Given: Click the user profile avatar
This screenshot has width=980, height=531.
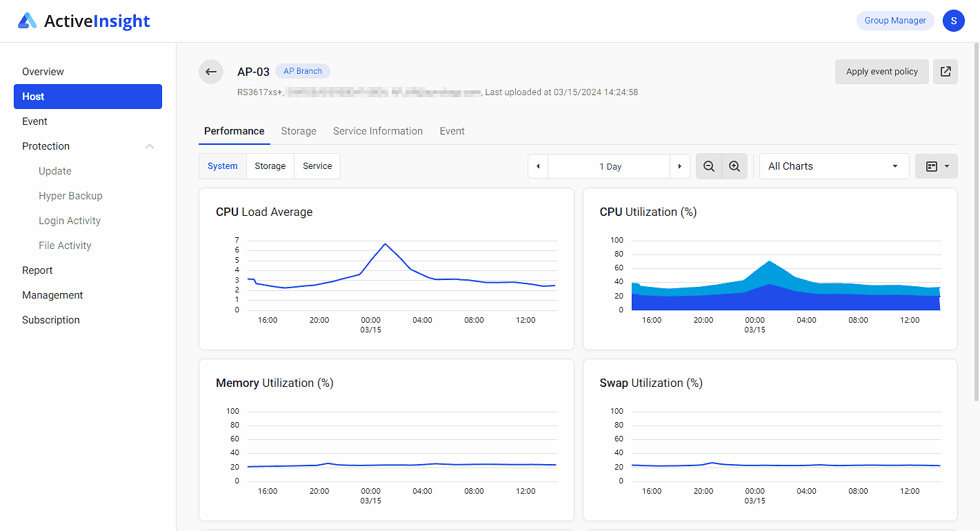Looking at the screenshot, I should pyautogui.click(x=954, y=21).
